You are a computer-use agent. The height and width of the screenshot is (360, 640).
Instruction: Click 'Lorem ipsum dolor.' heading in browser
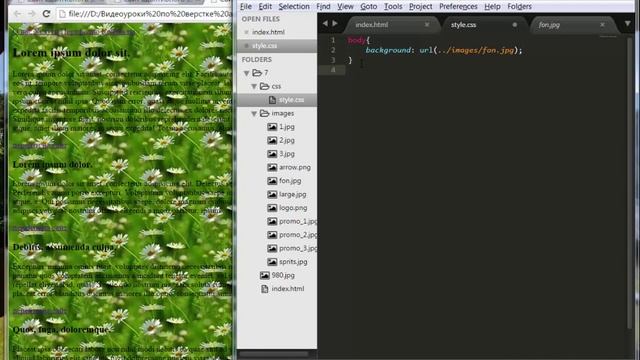tap(53, 164)
